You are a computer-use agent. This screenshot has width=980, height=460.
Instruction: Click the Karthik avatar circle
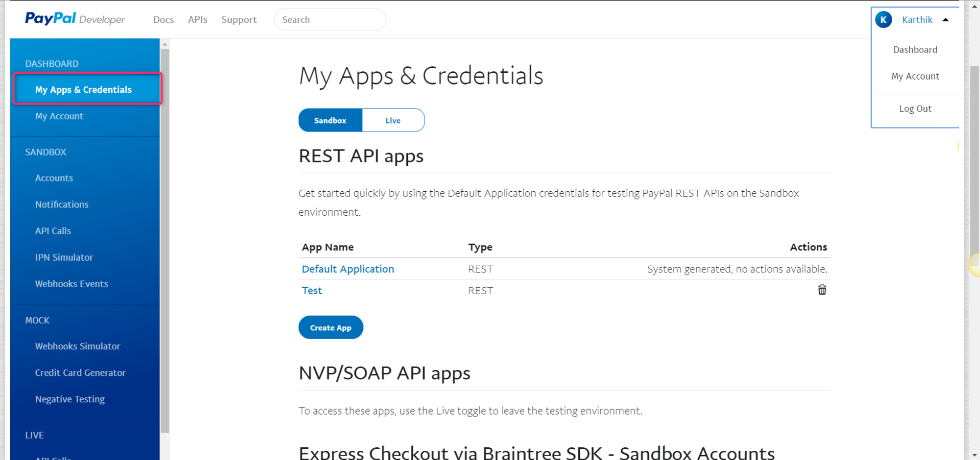pyautogui.click(x=884, y=19)
